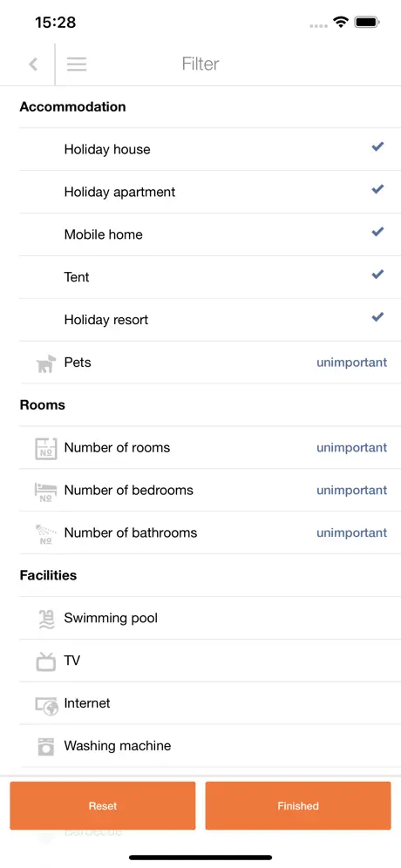Tap the Pets dog icon

click(x=46, y=363)
